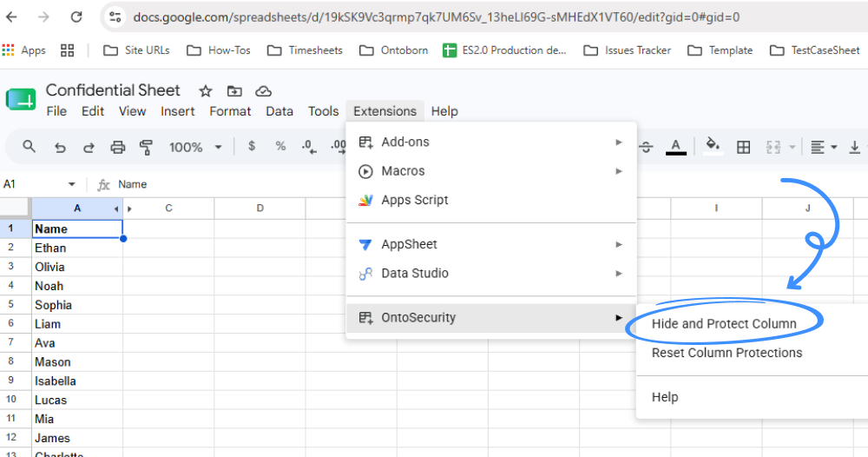Click the borders icon
This screenshot has height=457, width=868.
point(744,148)
